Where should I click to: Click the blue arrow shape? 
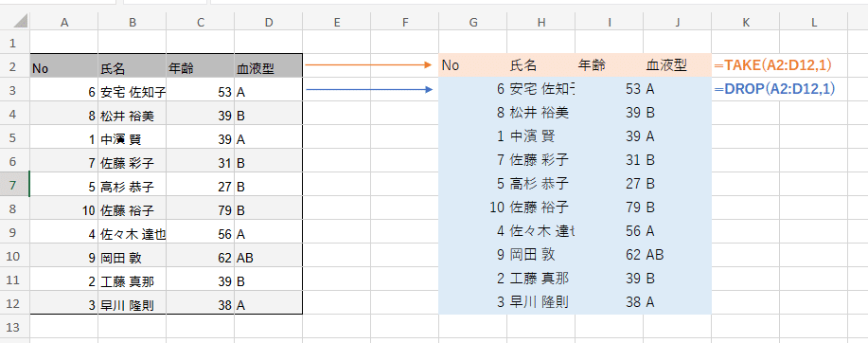point(368,89)
